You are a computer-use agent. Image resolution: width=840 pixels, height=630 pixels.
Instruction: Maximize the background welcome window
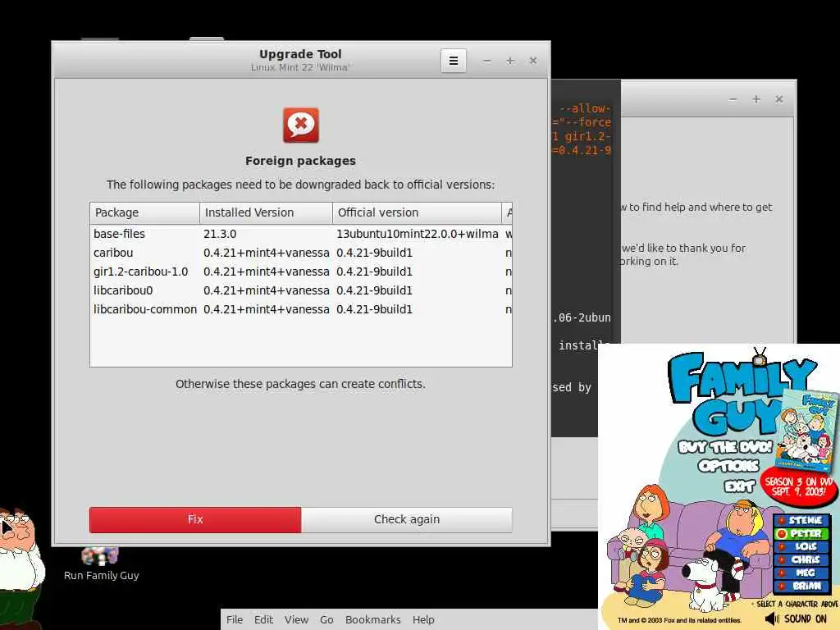click(756, 99)
